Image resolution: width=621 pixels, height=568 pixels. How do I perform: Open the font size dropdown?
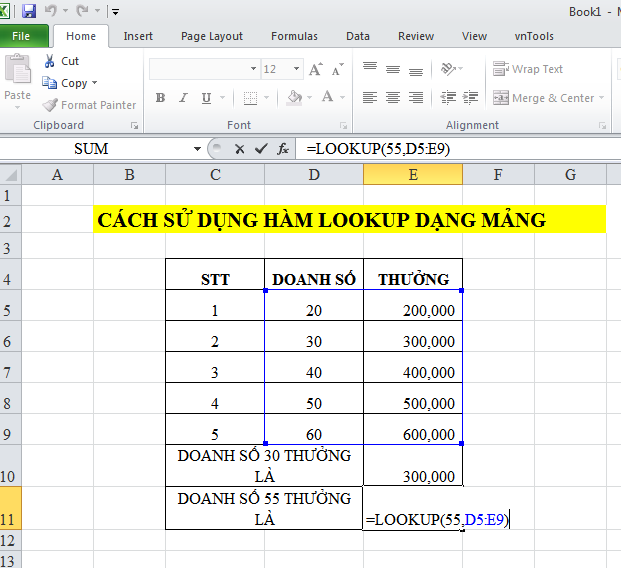pos(296,69)
